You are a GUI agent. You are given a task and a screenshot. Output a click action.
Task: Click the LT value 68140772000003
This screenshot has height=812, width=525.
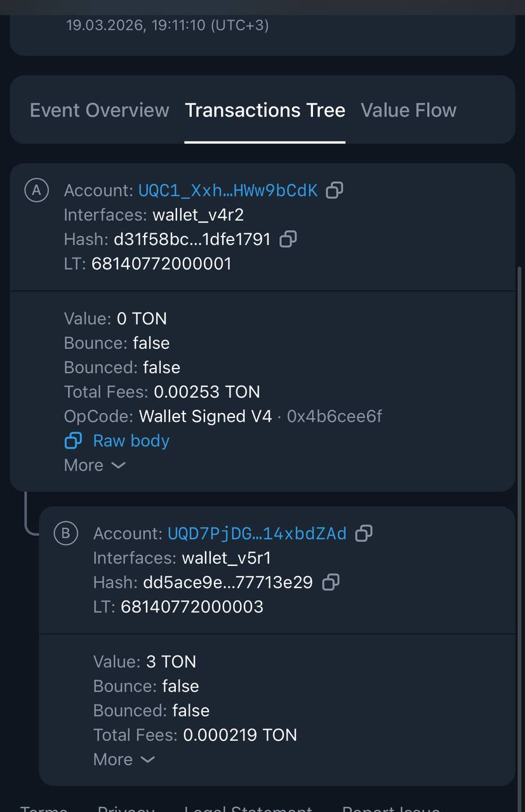click(x=192, y=606)
